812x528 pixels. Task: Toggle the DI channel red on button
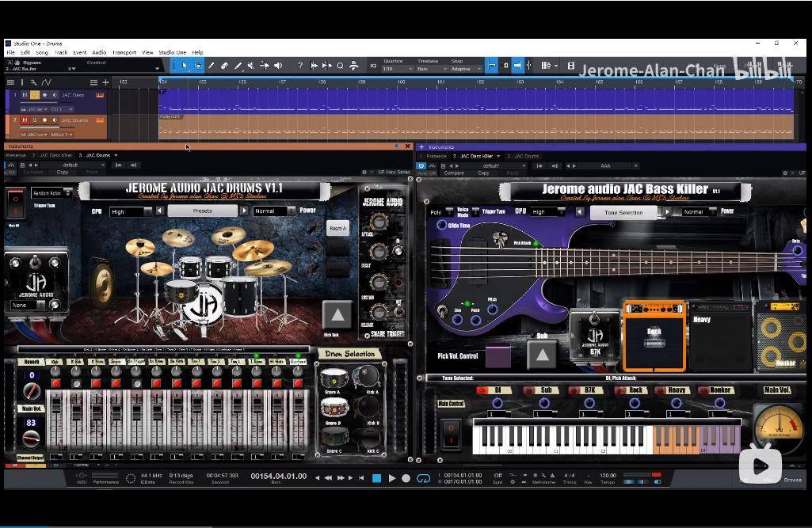click(482, 390)
